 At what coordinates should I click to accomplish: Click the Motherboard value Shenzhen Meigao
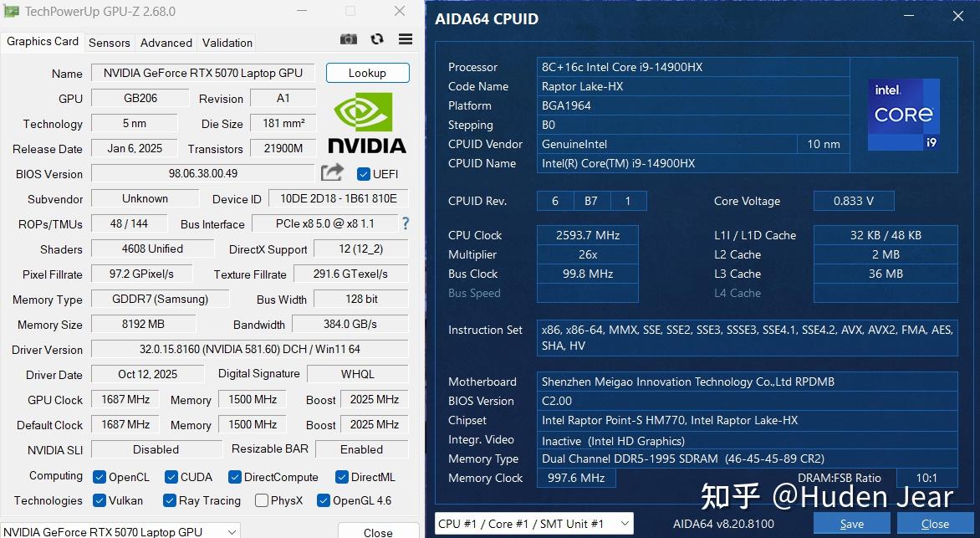coord(748,382)
